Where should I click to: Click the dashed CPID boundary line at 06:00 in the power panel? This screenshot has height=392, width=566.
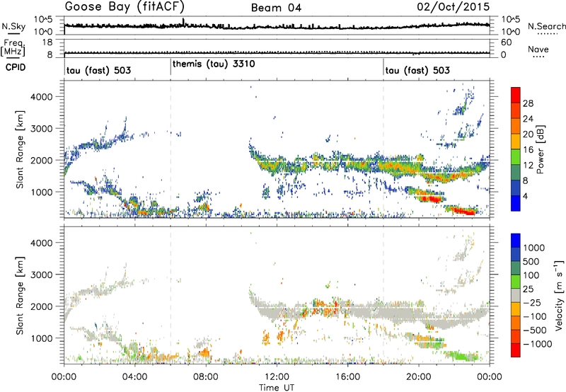coord(171,149)
